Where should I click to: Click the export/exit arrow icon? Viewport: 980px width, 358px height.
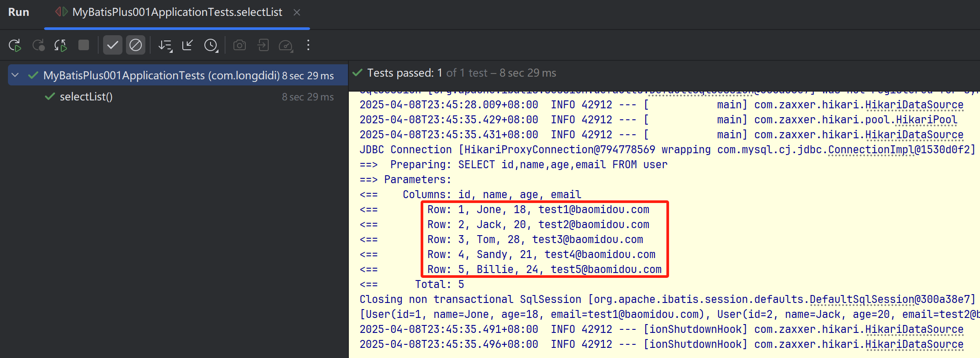(263, 45)
